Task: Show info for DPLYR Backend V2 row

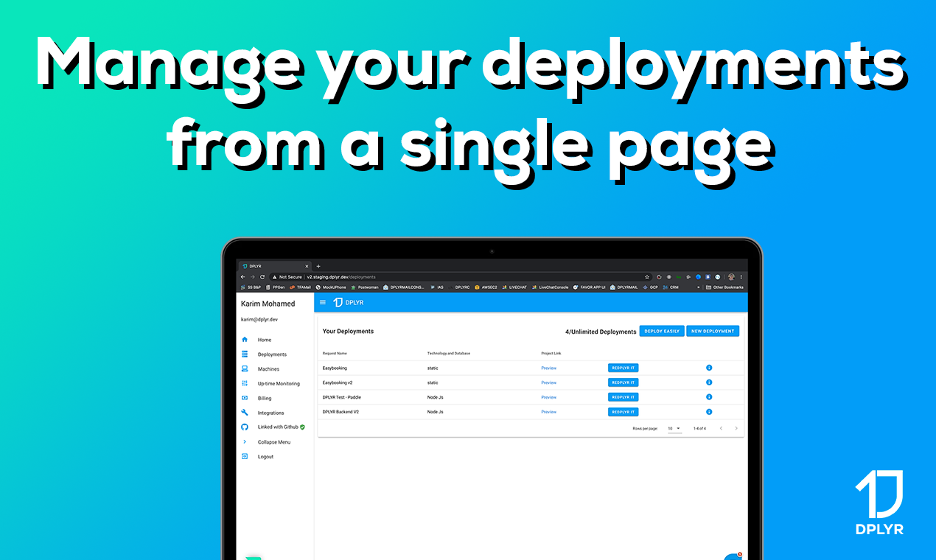Action: pyautogui.click(x=709, y=412)
